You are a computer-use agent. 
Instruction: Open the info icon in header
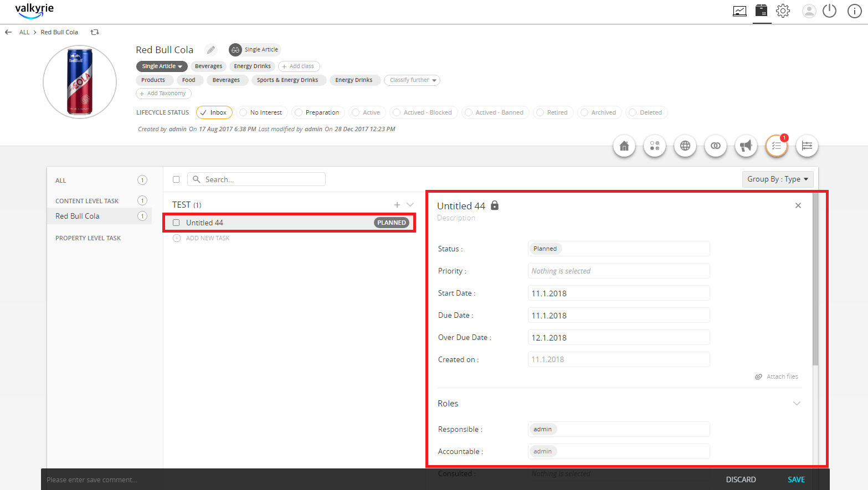pyautogui.click(x=855, y=11)
